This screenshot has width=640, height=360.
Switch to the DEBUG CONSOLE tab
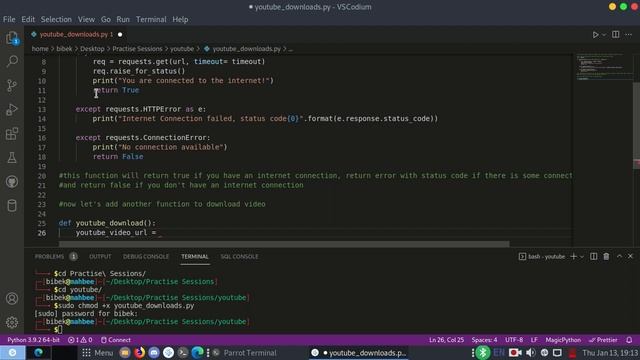point(146,256)
